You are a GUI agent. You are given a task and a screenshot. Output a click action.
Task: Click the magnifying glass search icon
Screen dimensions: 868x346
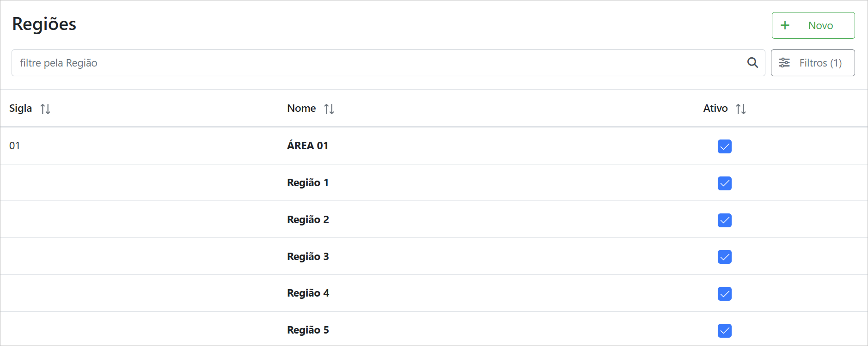pyautogui.click(x=752, y=63)
